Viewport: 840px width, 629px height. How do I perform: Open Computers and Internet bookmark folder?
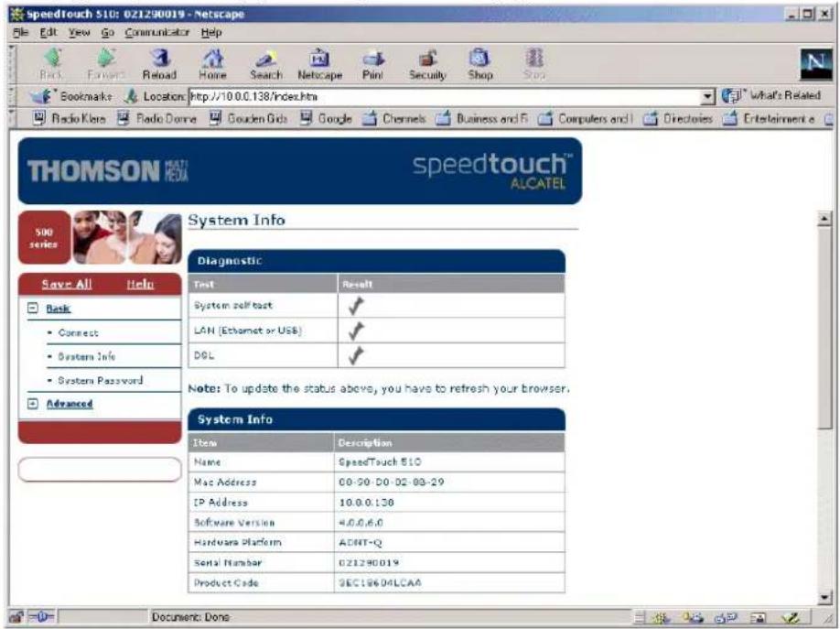tap(585, 118)
